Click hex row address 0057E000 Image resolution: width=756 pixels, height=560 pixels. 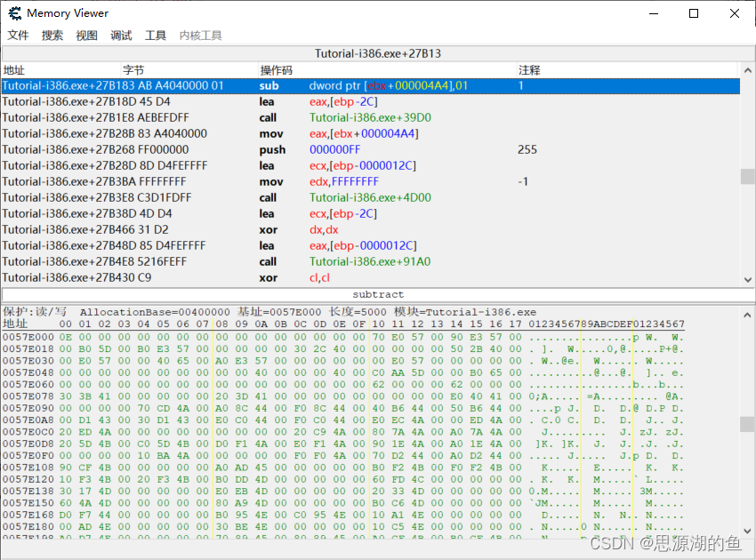(x=28, y=337)
